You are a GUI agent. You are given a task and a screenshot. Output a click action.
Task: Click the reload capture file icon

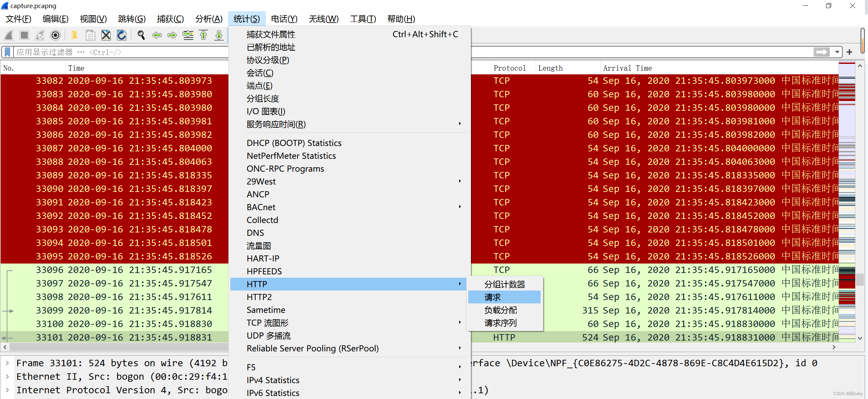(x=122, y=35)
